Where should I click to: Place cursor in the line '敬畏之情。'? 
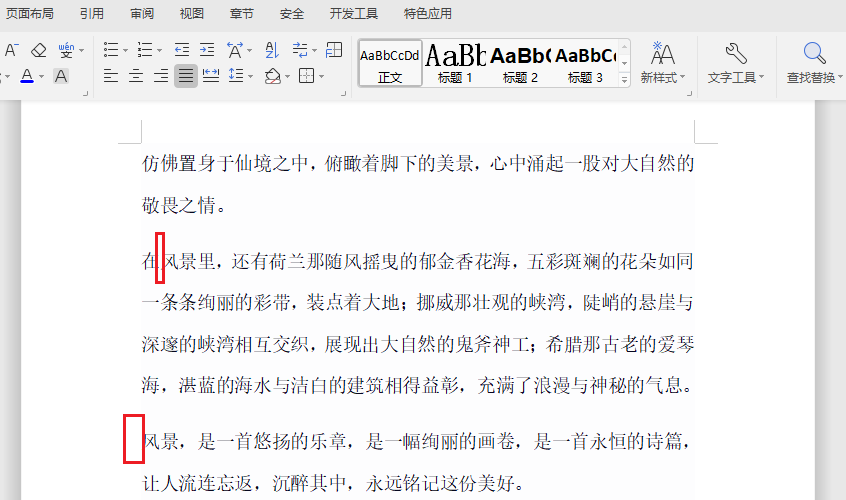(185, 205)
